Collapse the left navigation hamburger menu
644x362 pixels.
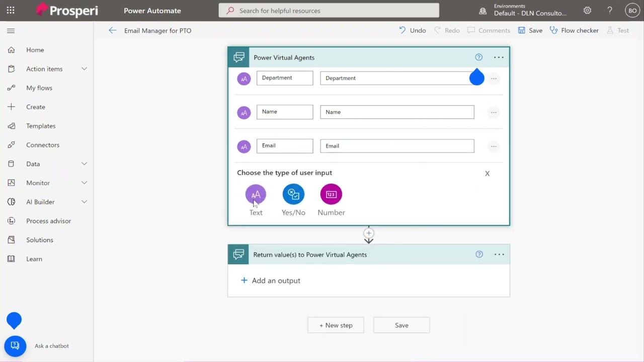click(11, 31)
